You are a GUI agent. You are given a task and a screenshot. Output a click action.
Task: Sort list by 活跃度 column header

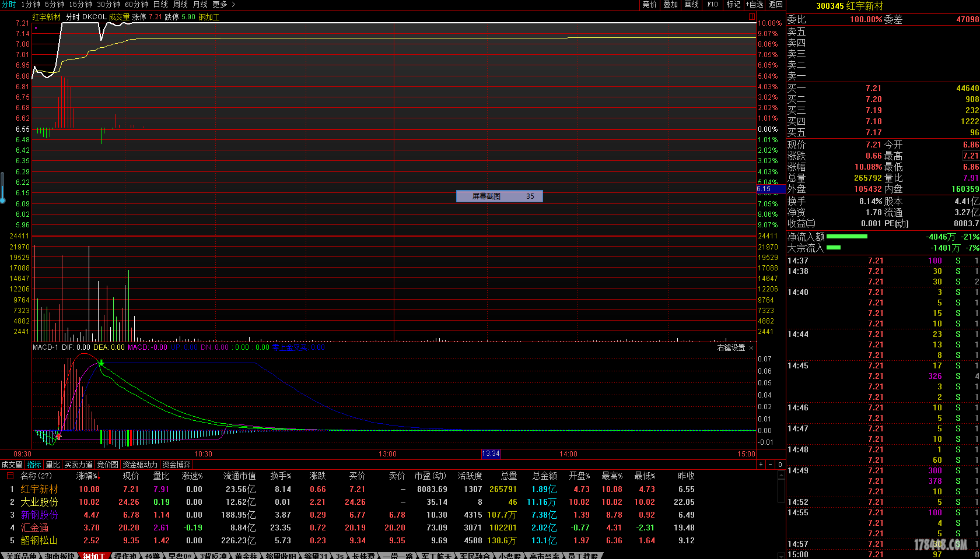pyautogui.click(x=470, y=476)
